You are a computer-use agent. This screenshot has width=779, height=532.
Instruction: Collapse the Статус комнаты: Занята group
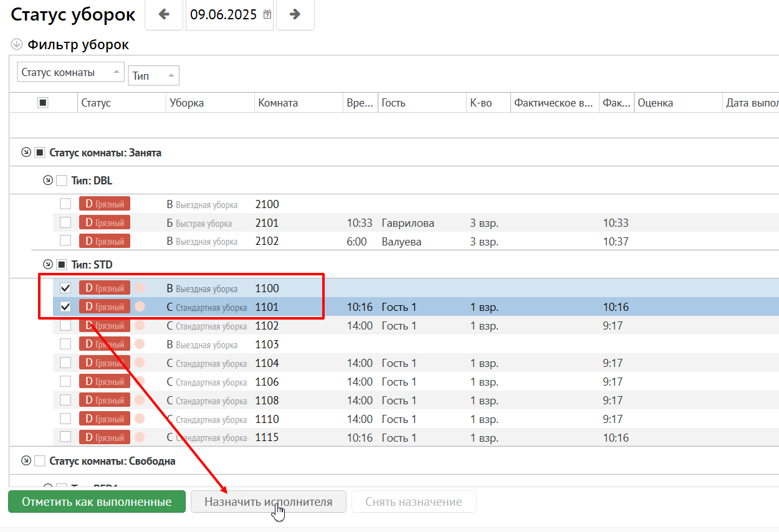click(x=26, y=153)
